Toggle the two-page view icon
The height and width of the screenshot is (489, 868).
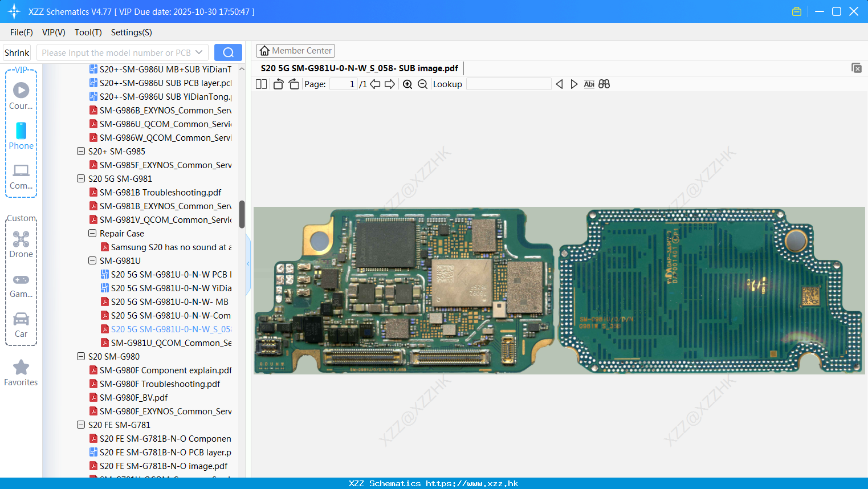(261, 84)
